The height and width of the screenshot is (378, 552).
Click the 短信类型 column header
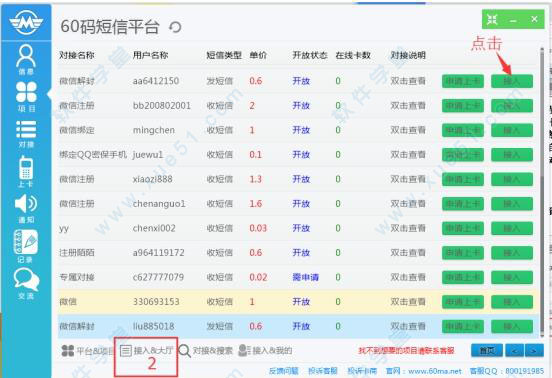click(224, 55)
